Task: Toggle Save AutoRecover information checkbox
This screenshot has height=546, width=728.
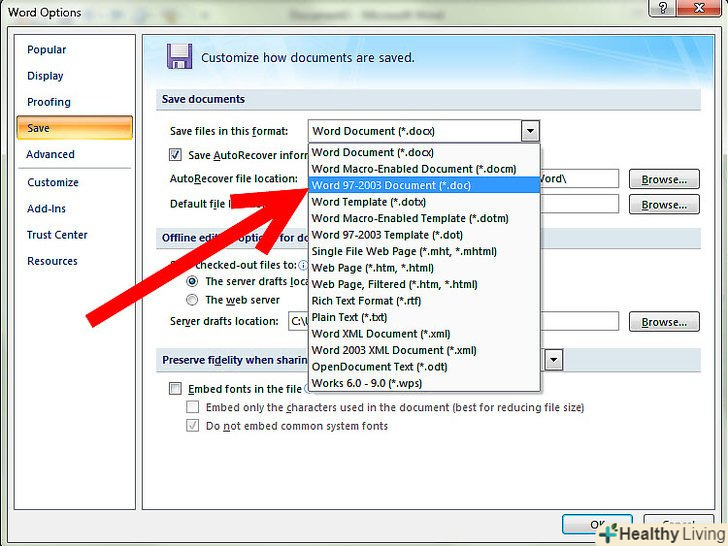Action: (x=175, y=155)
